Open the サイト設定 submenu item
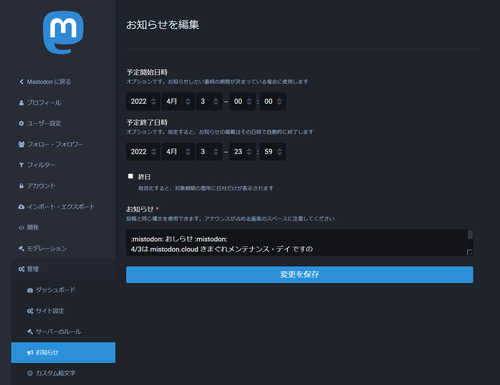This screenshot has width=500, height=385. coord(63,311)
